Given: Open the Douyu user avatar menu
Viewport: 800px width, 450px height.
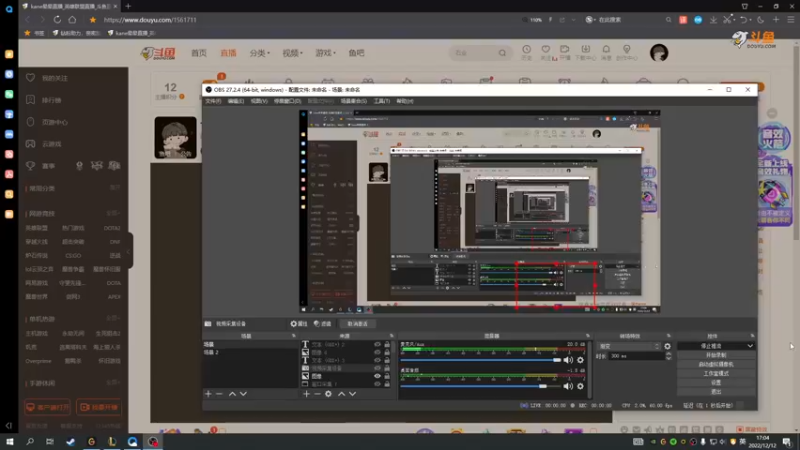Looking at the screenshot, I should [659, 53].
